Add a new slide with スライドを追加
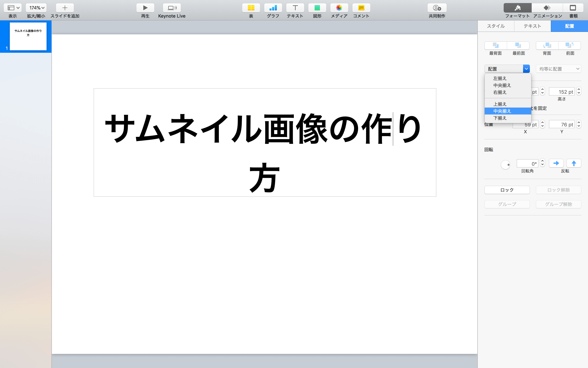This screenshot has width=588, height=368. pos(65,8)
